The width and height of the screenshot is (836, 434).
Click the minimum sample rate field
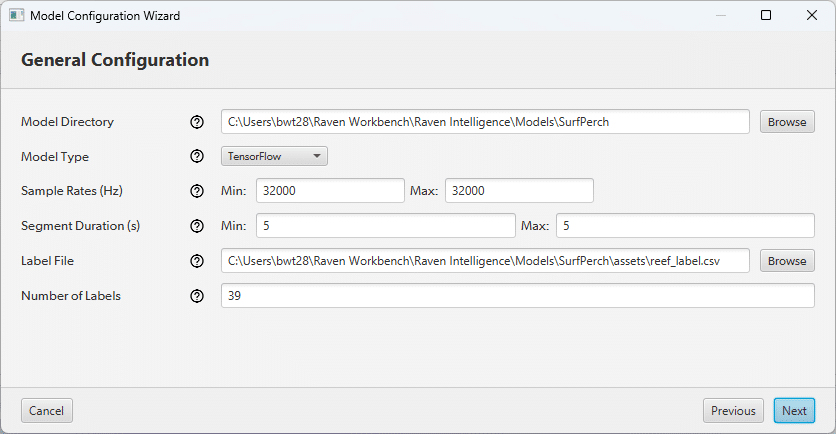(330, 191)
